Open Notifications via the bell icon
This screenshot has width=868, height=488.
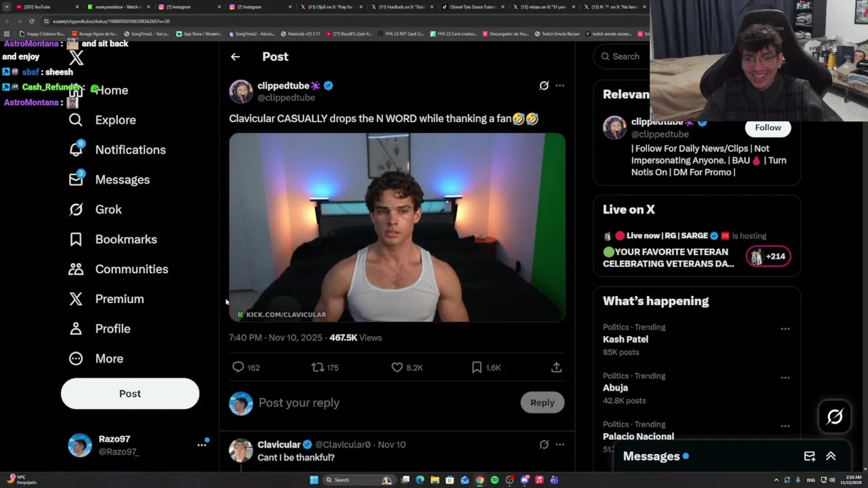tap(76, 149)
